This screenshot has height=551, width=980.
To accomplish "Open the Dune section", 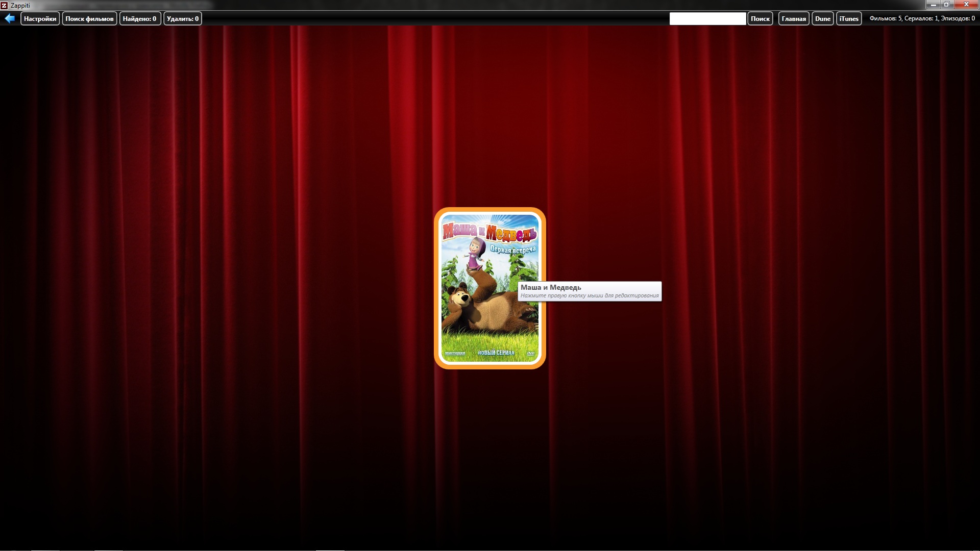I will click(x=822, y=19).
